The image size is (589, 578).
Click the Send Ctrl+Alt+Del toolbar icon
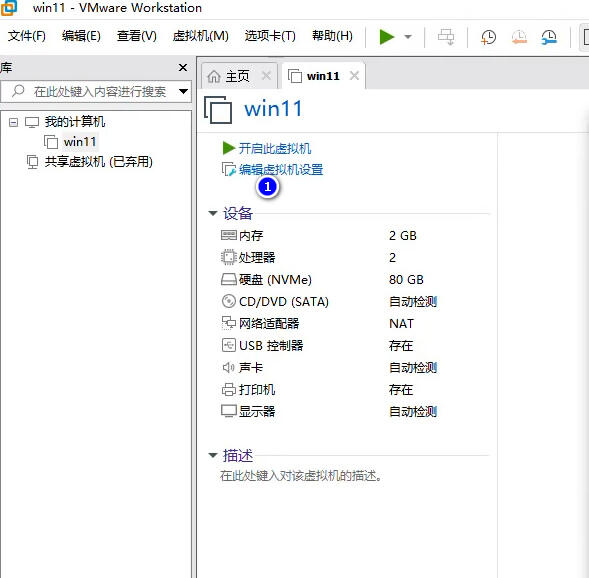pos(446,37)
